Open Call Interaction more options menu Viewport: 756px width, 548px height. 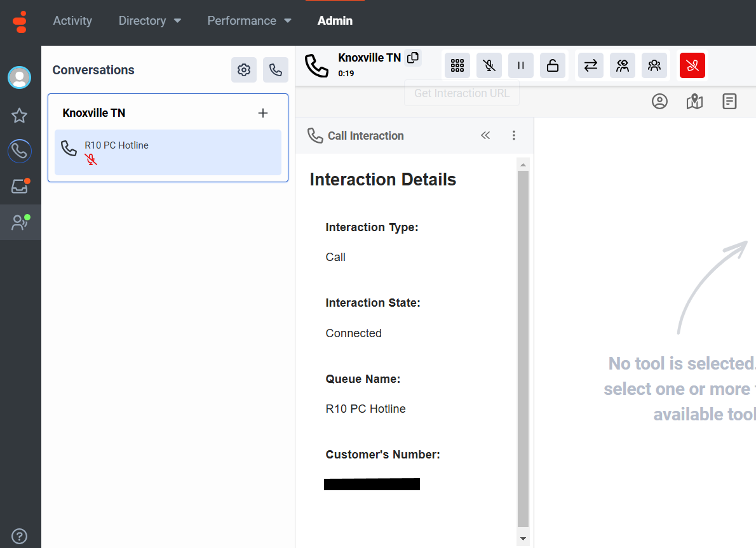514,135
